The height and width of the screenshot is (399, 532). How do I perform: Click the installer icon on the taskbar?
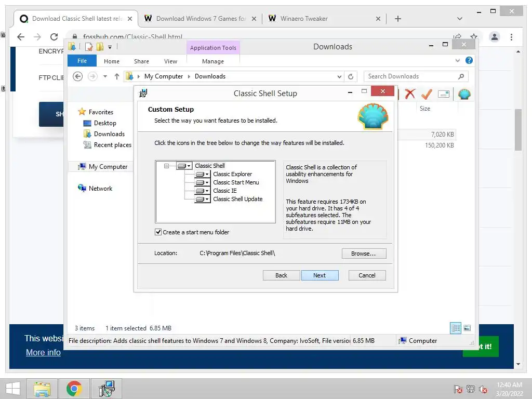point(107,389)
